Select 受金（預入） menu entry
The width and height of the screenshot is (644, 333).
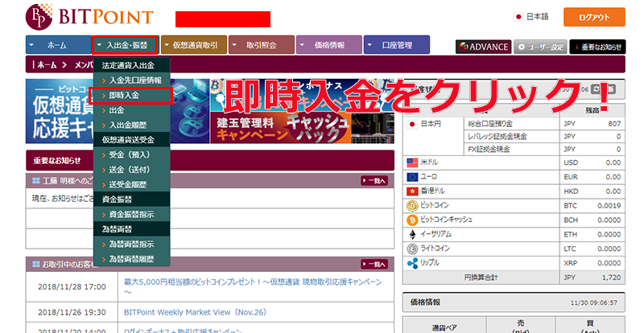131,154
